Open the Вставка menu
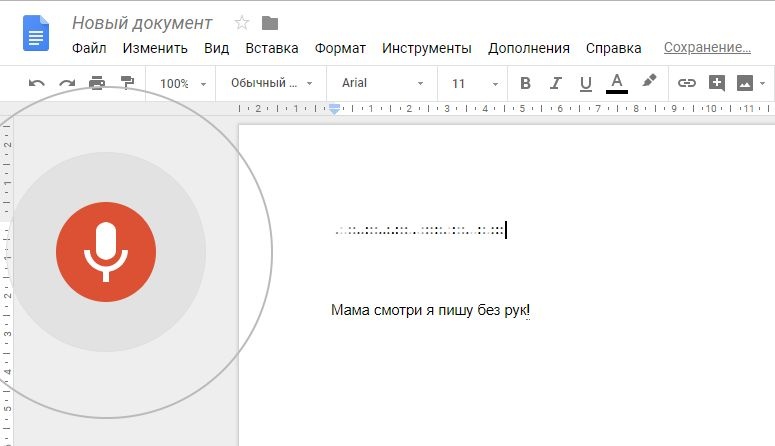 coord(271,48)
